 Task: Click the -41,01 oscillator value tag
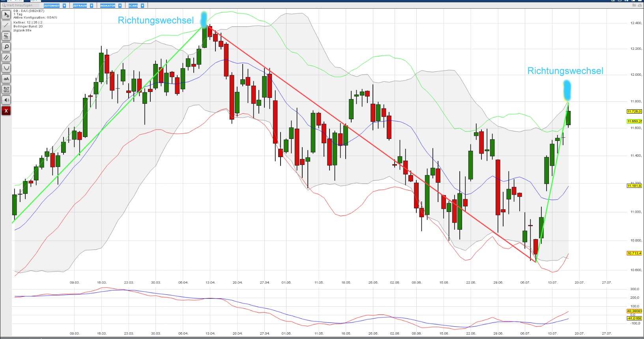tap(634, 318)
